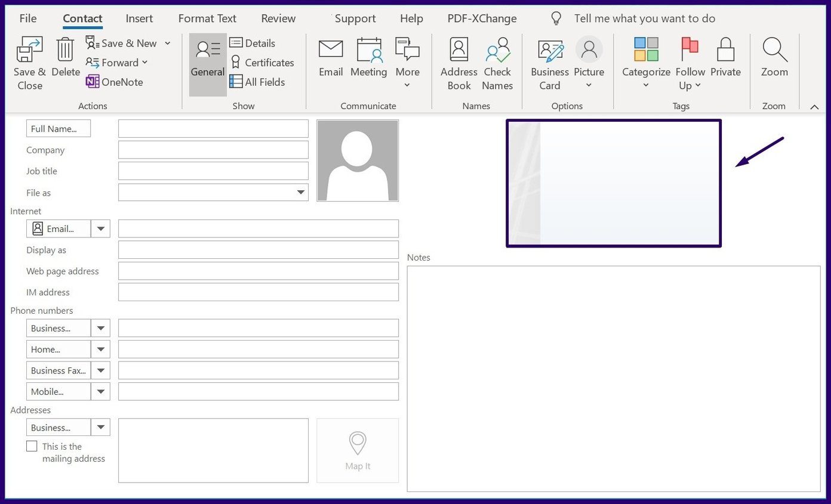Expand the Categorize dropdown
Viewport: 831px width, 504px height.
click(646, 85)
